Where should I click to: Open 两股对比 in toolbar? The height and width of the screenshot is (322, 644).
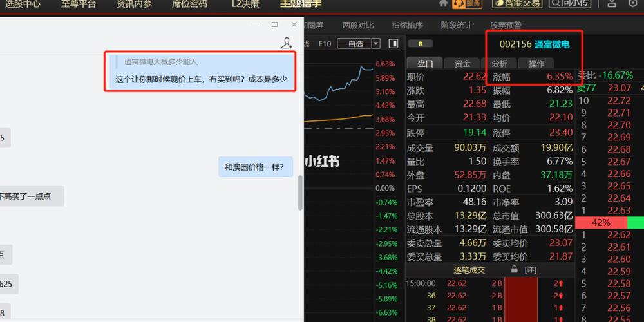(x=357, y=26)
